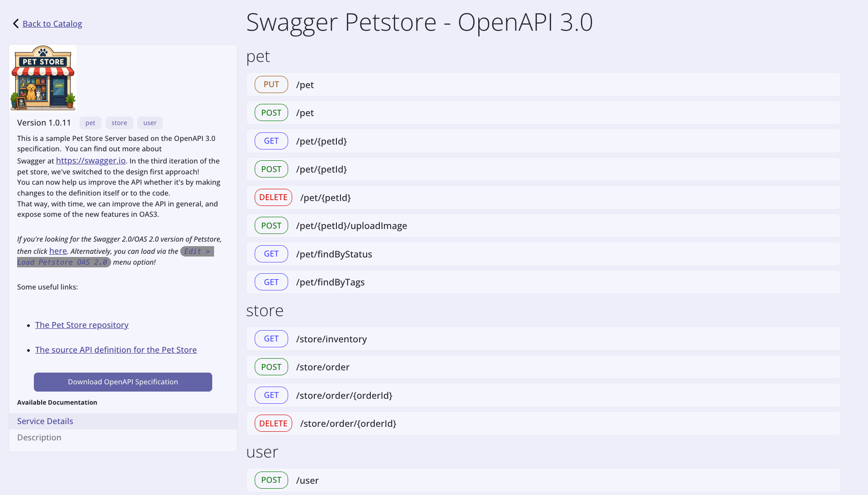
Task: Click the Pet Store logo image
Action: point(43,78)
